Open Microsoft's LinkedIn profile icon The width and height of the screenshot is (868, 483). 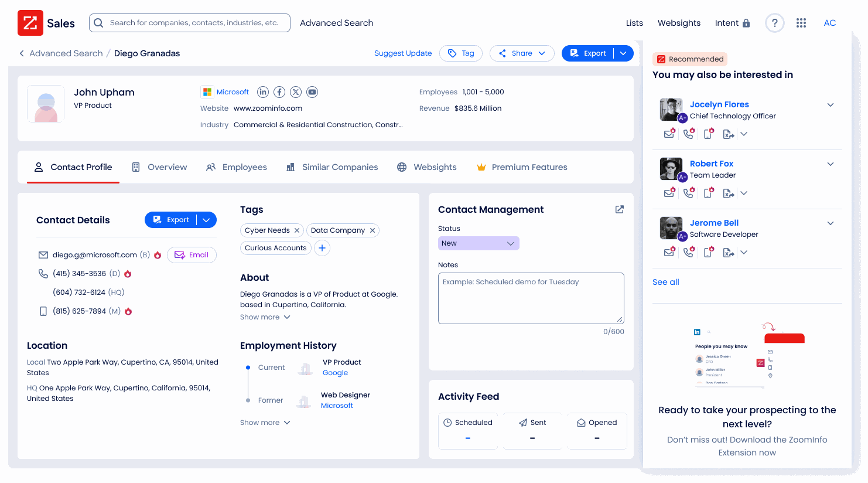pyautogui.click(x=263, y=92)
